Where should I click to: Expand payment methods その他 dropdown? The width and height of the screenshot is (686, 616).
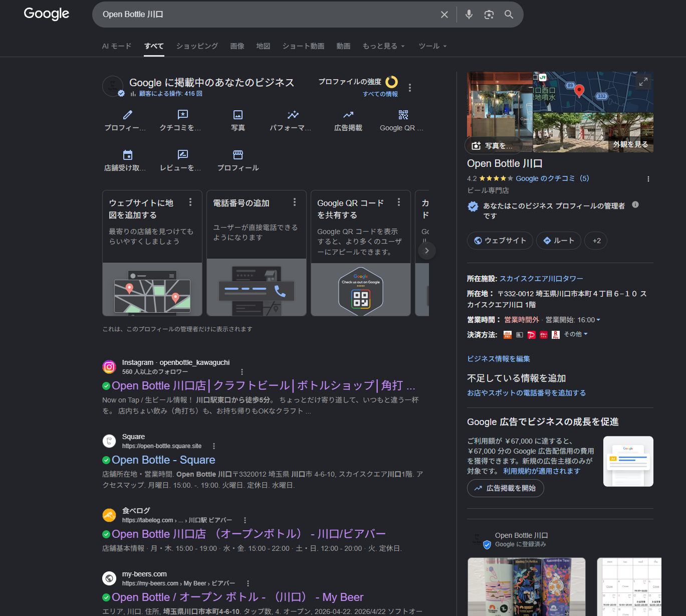(x=576, y=334)
